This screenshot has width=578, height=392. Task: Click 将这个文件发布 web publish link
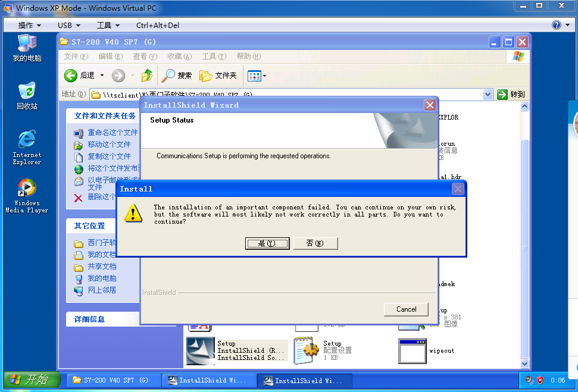tap(114, 168)
